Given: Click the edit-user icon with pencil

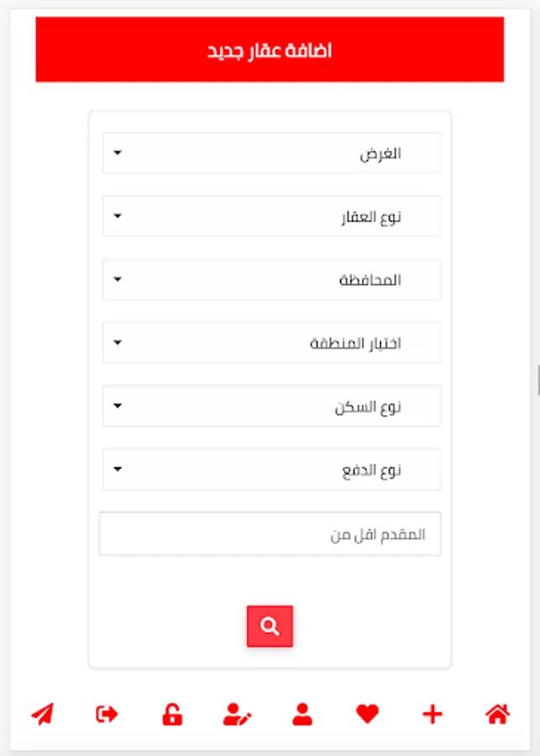Looking at the screenshot, I should click(x=237, y=715).
